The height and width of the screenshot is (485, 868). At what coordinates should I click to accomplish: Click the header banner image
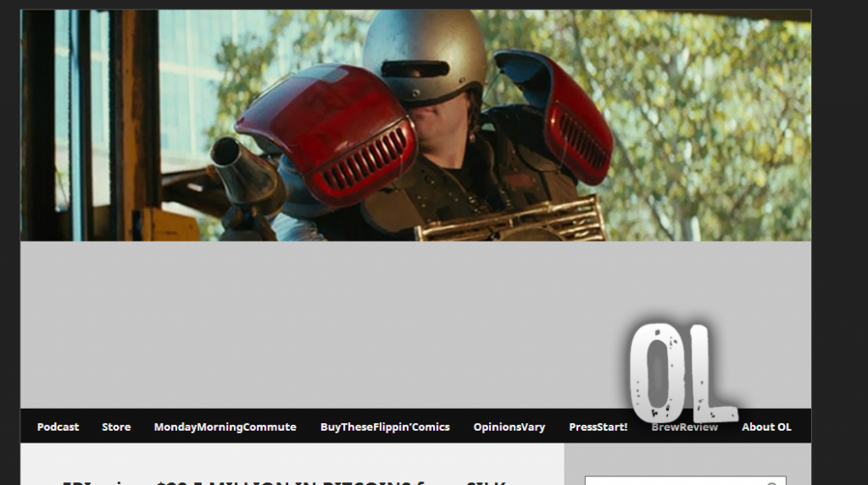[415, 125]
